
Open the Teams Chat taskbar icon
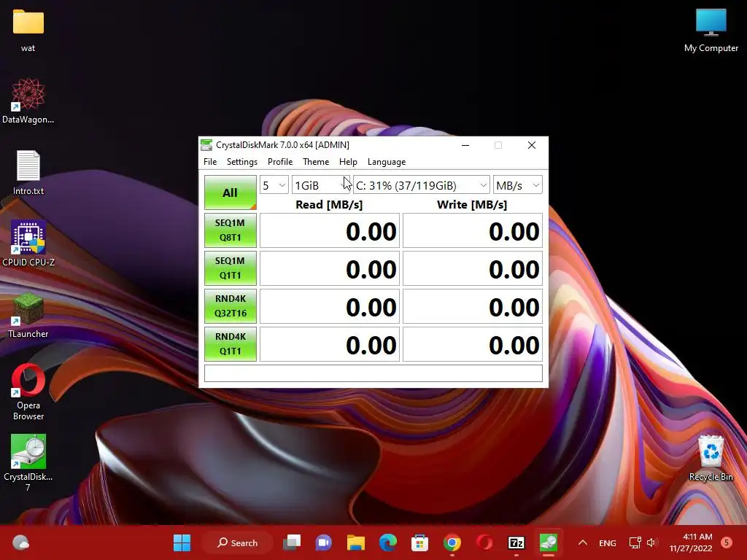323,542
